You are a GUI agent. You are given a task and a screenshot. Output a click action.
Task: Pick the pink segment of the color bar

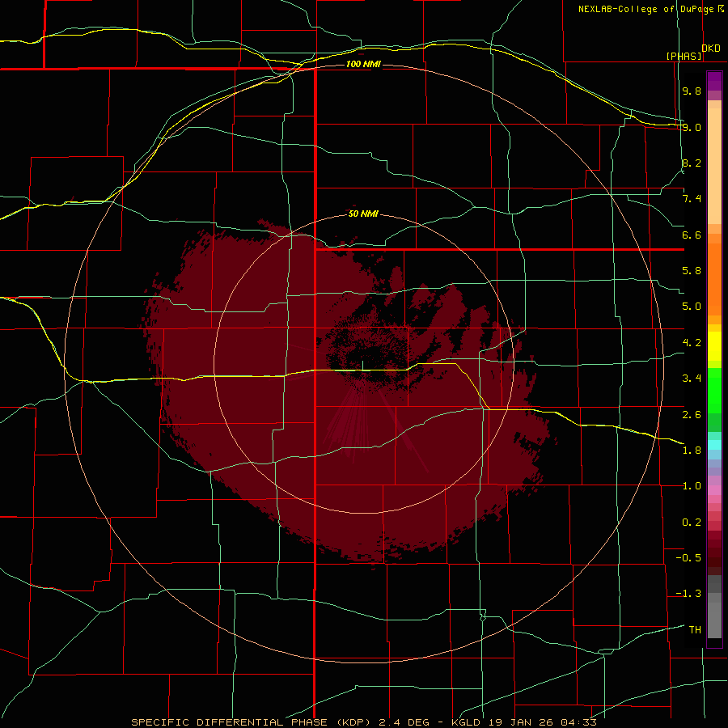[x=714, y=490]
